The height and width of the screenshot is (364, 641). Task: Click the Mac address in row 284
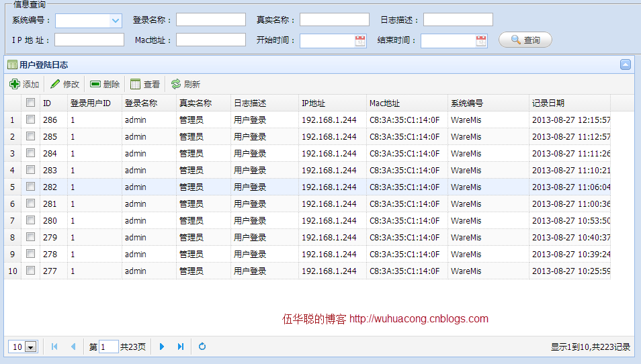(404, 154)
